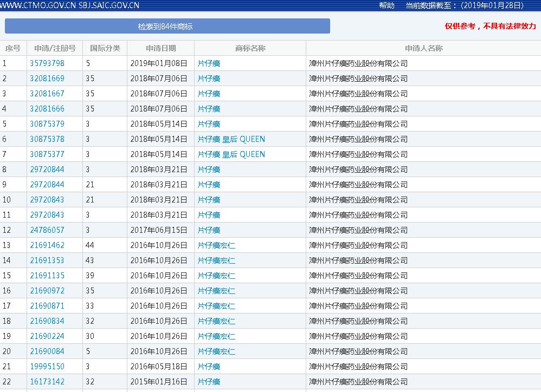Open registration number 24786057
Screen dimensions: 541x392
47,230
